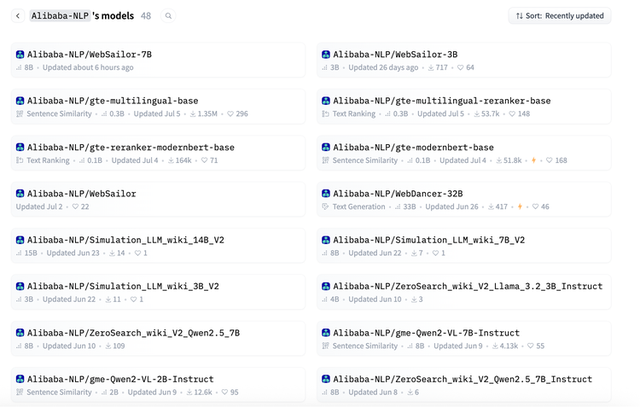Click lightning inference icon on gte-modernbert-base
The height and width of the screenshot is (407, 640).
533,160
